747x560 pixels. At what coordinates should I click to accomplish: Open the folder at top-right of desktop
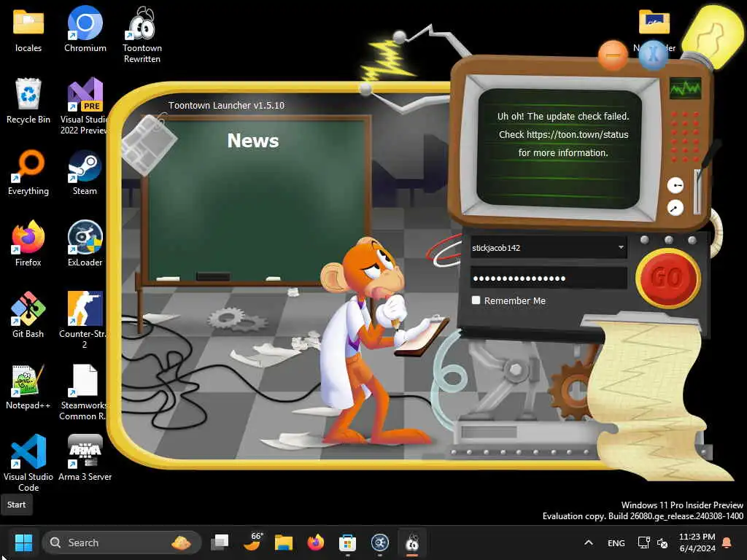pos(654,23)
